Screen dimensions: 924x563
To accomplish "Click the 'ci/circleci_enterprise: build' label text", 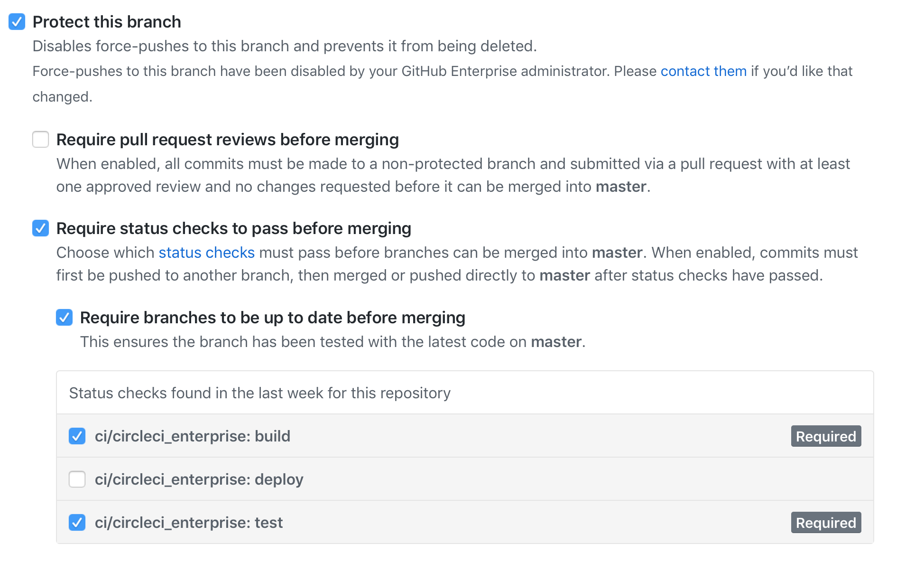I will click(192, 436).
